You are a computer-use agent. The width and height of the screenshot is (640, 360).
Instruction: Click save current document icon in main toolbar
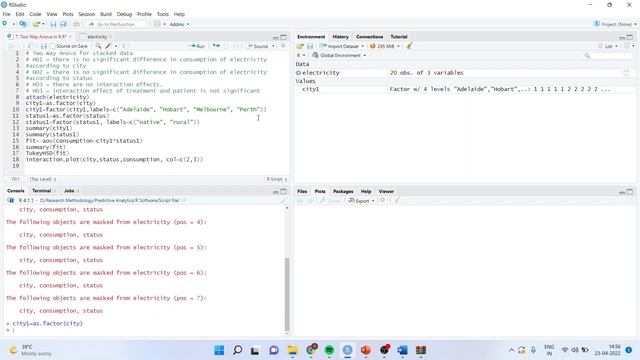(x=53, y=24)
